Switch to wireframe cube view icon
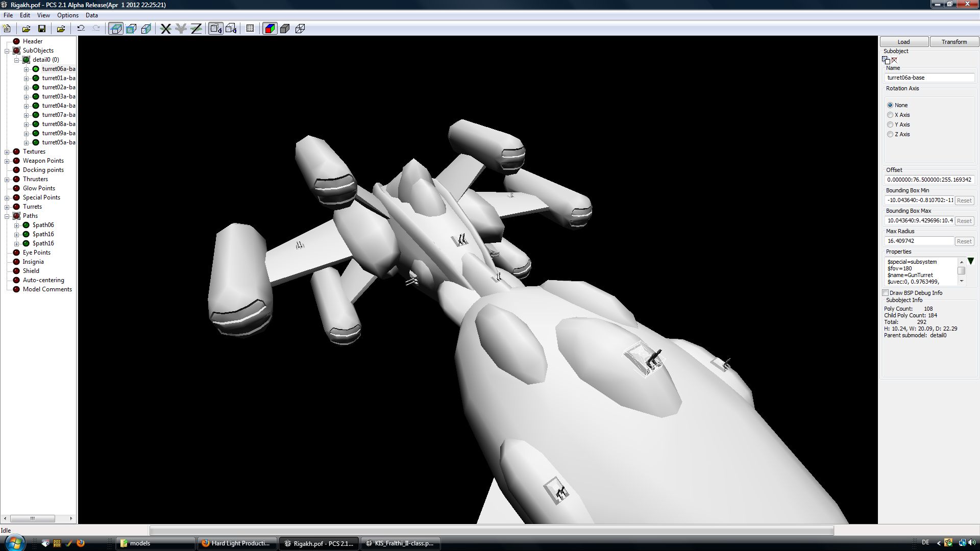Image resolution: width=980 pixels, height=551 pixels. (x=300, y=29)
